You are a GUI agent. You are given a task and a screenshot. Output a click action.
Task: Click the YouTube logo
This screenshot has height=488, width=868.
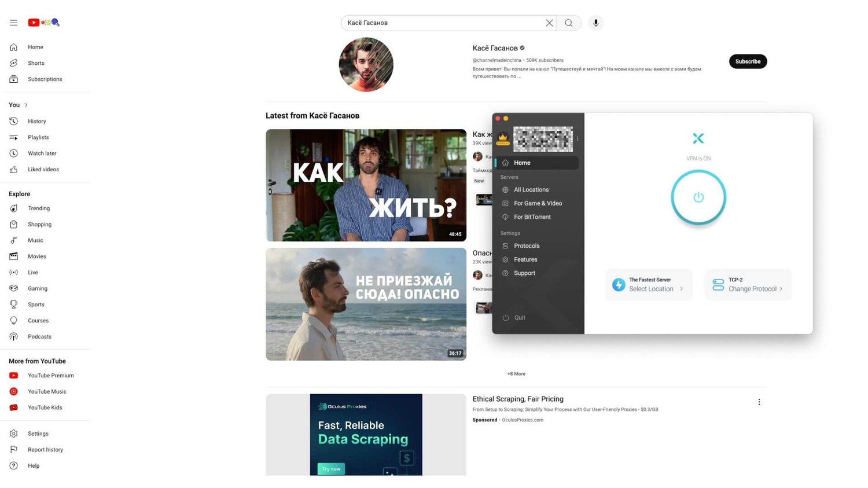(x=44, y=23)
